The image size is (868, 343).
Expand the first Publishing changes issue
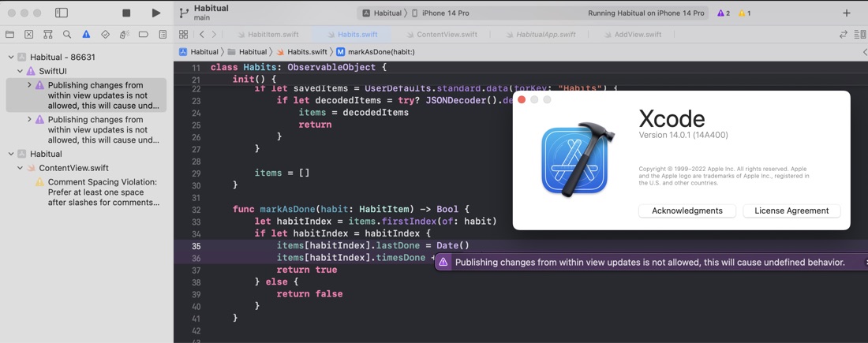29,85
